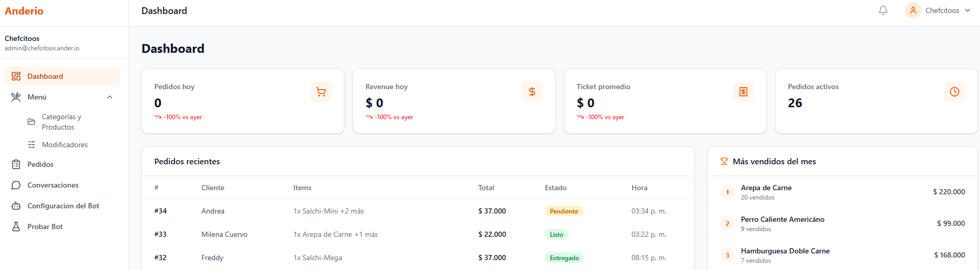Open Configuracion del Bot page

coord(63,206)
